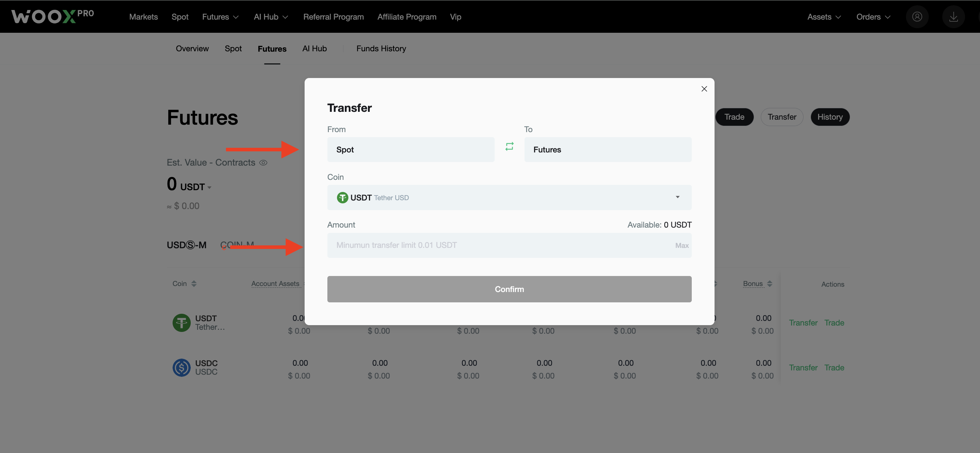The width and height of the screenshot is (980, 453).
Task: Close the Transfer dialog
Action: (x=704, y=89)
